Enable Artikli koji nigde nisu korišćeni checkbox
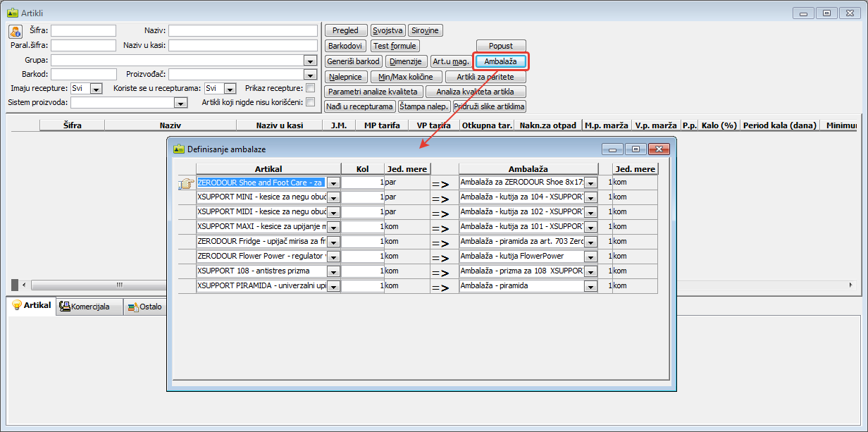Screen dimensions: 868x432 (310, 102)
